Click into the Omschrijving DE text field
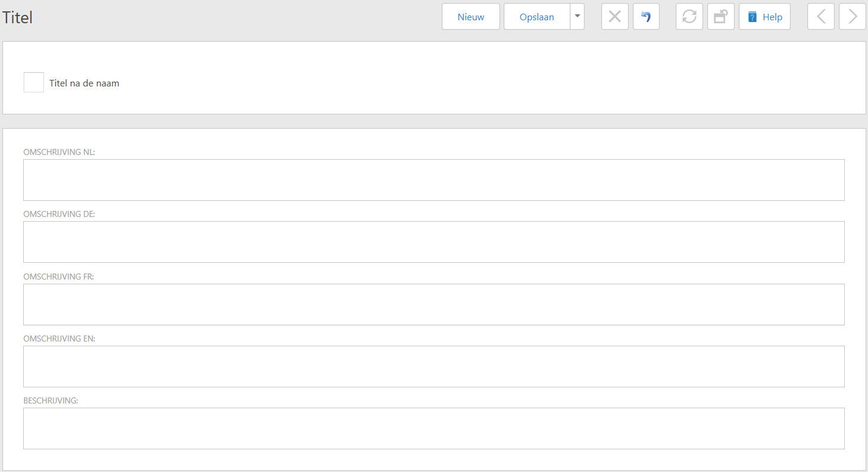The height and width of the screenshot is (472, 868). click(x=433, y=242)
